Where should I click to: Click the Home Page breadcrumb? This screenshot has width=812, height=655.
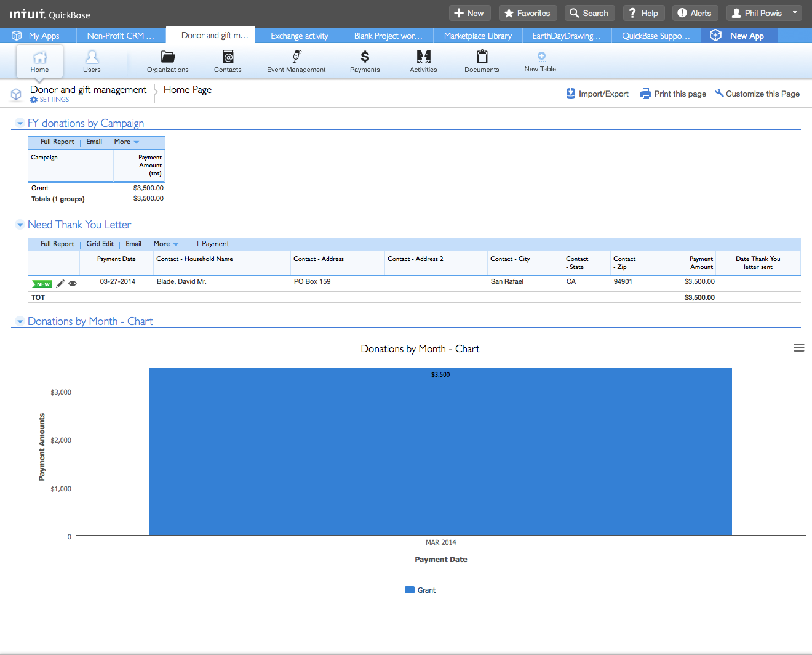188,89
